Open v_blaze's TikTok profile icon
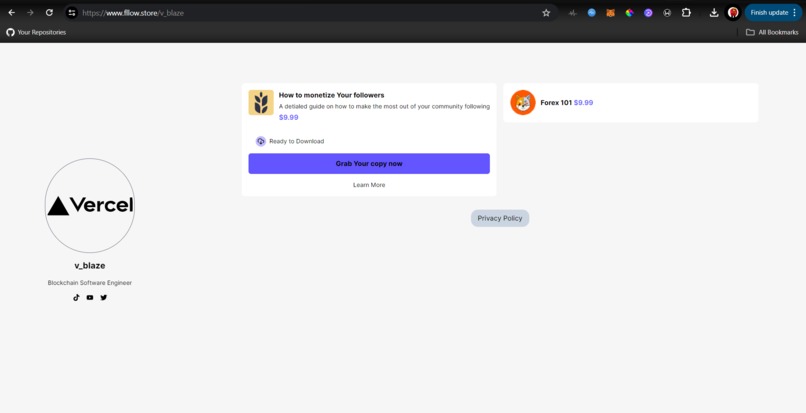Screen dimensions: 806x413 [x=76, y=297]
